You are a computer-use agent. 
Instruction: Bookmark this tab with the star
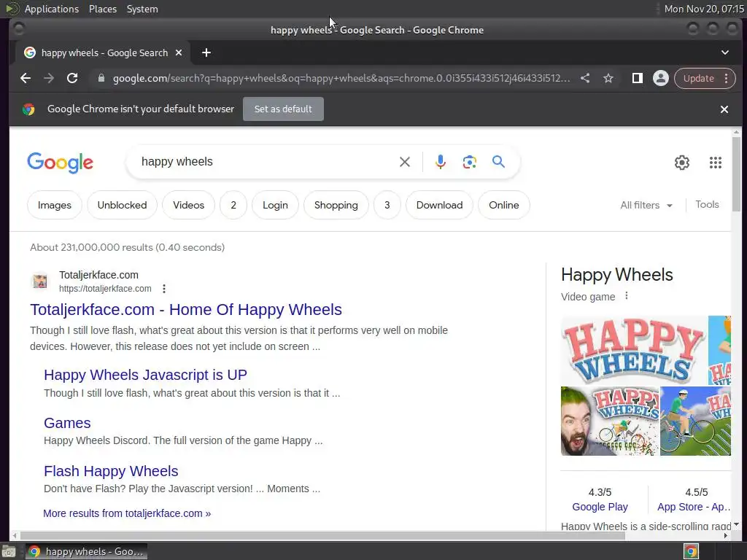coord(608,79)
